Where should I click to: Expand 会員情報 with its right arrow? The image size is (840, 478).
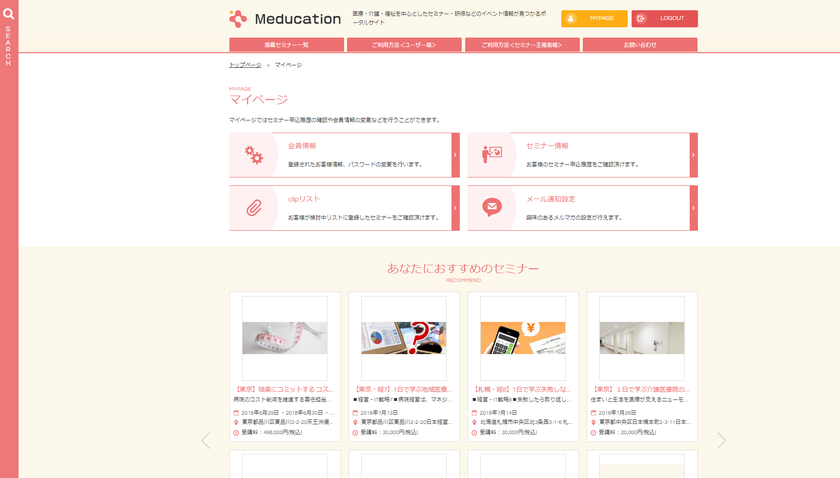coord(455,155)
